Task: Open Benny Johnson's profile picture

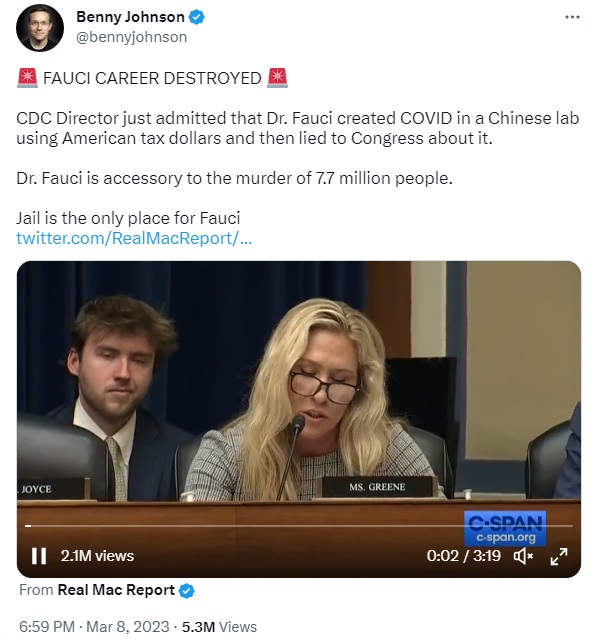Action: [40, 28]
